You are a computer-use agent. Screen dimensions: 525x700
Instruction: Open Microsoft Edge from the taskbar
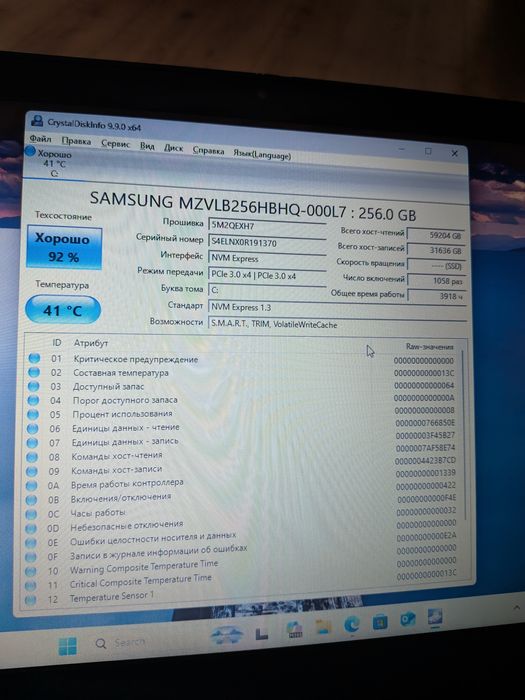pyautogui.click(x=352, y=624)
